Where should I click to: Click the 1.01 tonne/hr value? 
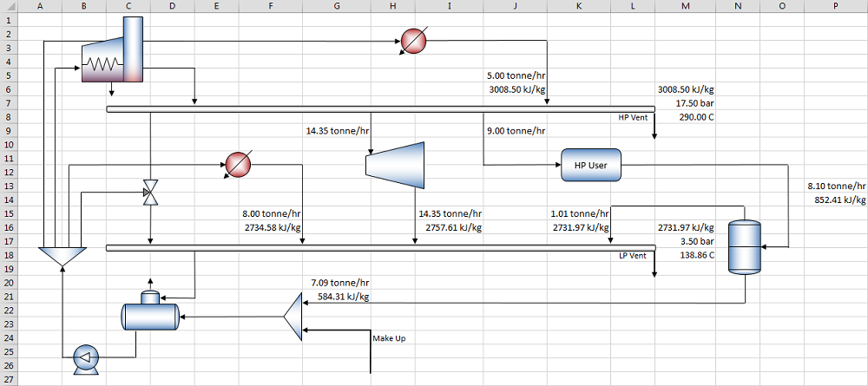tap(580, 213)
